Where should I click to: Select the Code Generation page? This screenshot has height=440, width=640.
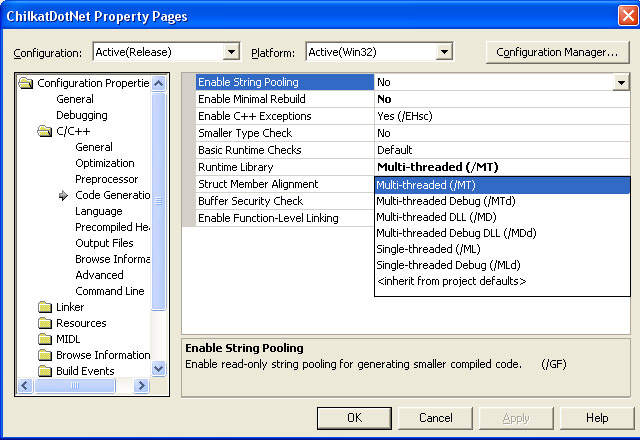pyautogui.click(x=113, y=196)
